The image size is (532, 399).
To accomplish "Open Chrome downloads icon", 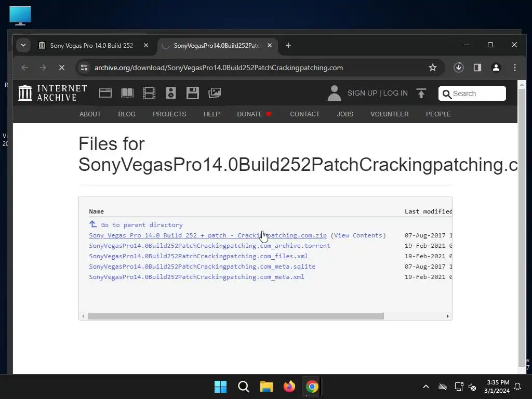I will click(458, 68).
